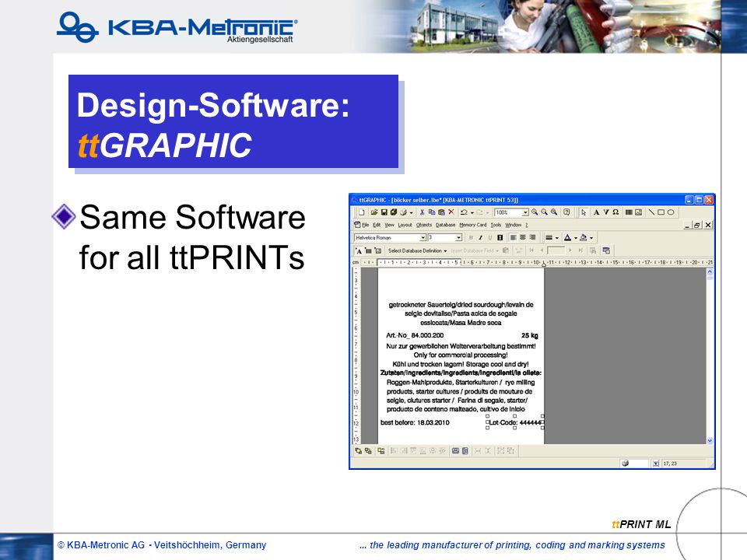Open the text color dropdown arrow
Screen dimensions: 747x560
576,238
